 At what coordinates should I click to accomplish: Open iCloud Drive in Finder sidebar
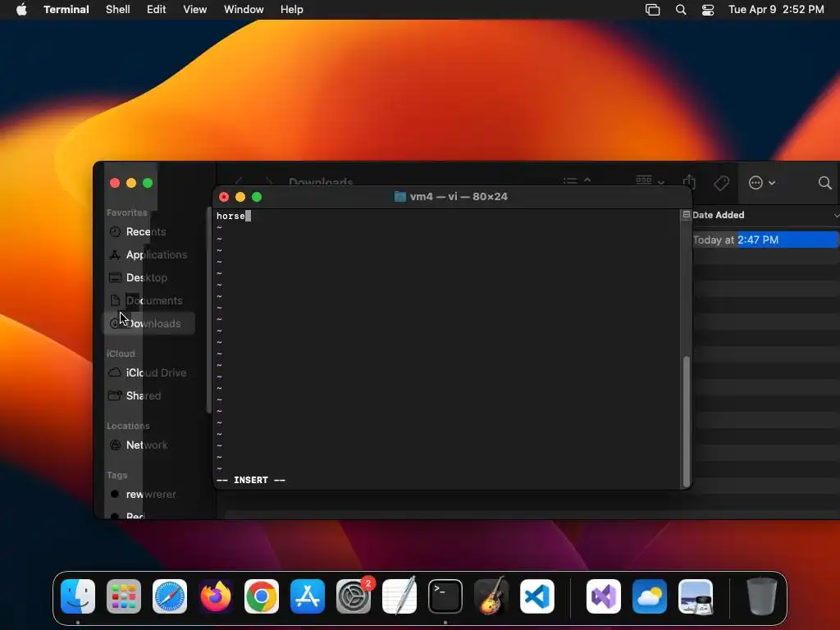[x=149, y=372]
